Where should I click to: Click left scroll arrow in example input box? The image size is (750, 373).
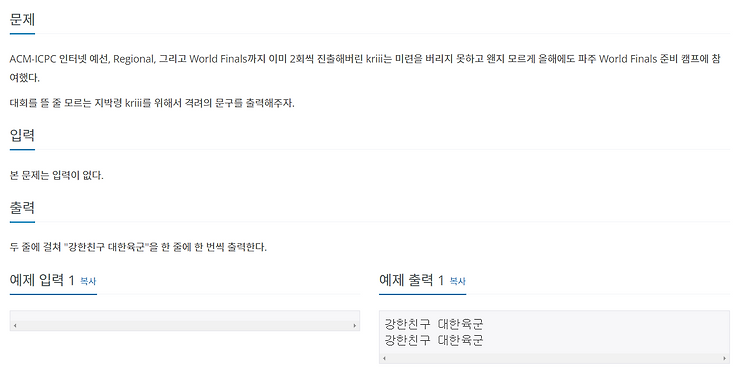[x=15, y=326]
